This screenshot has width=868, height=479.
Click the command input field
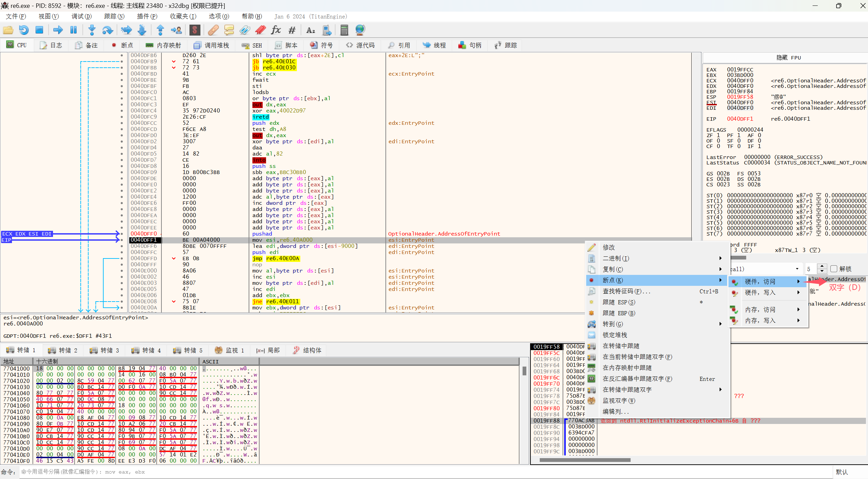point(424,472)
